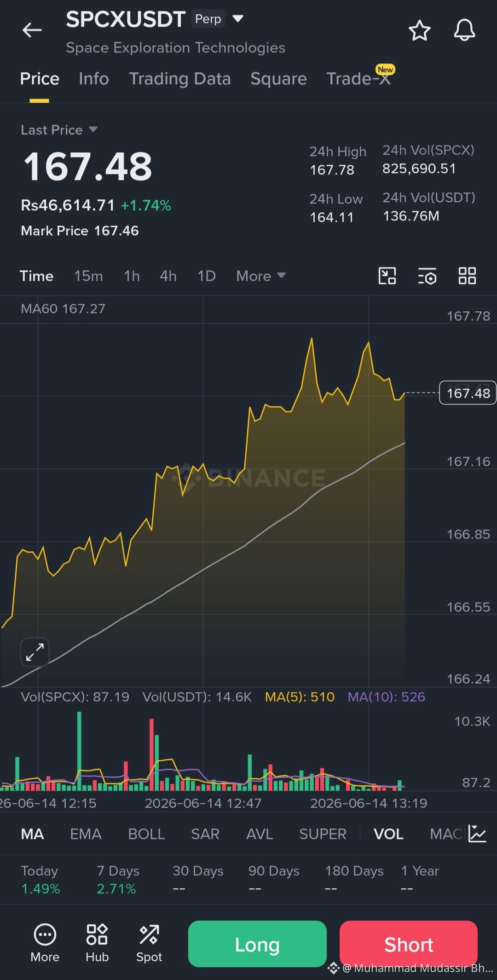This screenshot has width=497, height=980.
Task: Tap the green Long button
Action: point(257,944)
